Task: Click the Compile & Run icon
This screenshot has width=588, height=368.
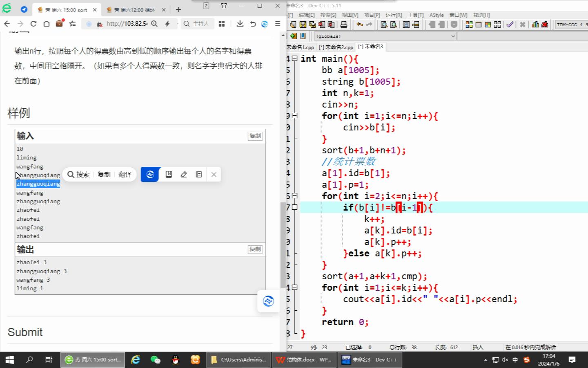Action: pyautogui.click(x=488, y=25)
